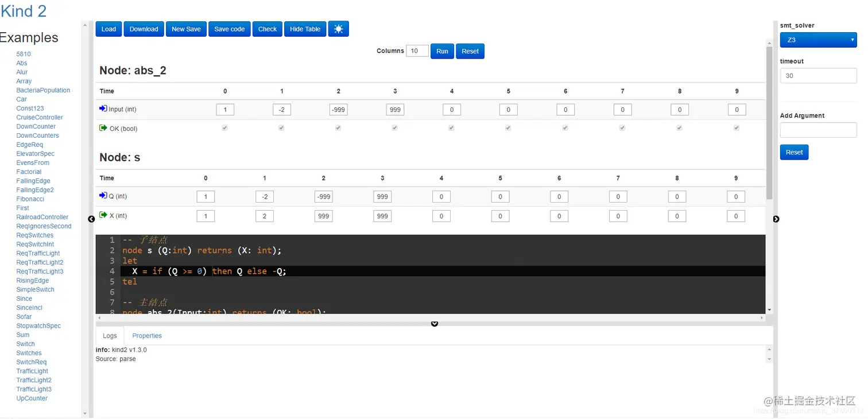Click the Reset button under Add Argument
868x419 pixels.
[795, 152]
